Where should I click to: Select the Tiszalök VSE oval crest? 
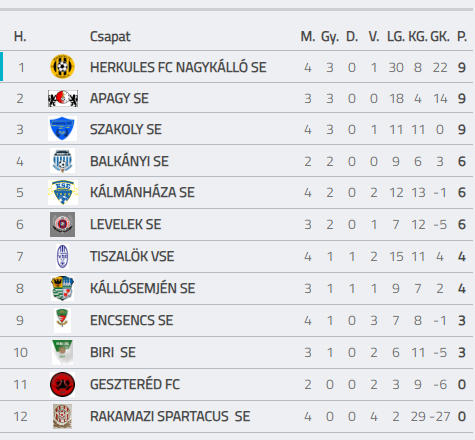coord(62,256)
